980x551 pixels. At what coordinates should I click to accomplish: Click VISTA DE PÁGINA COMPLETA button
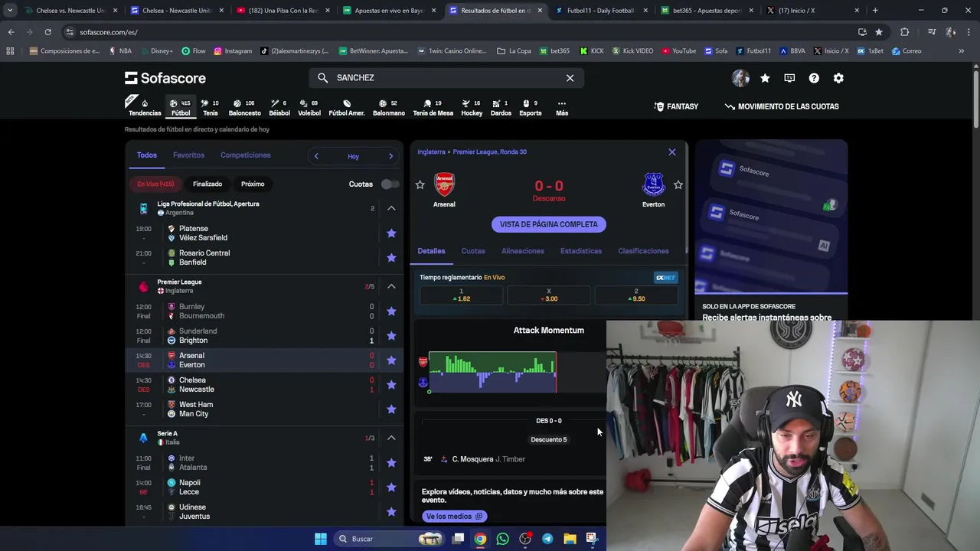[x=549, y=224]
